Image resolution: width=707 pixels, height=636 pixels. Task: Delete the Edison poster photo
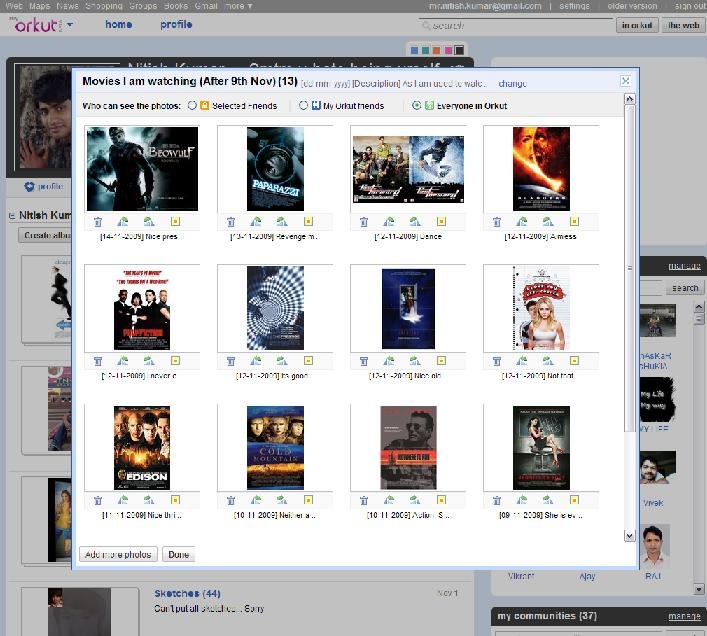[98, 500]
